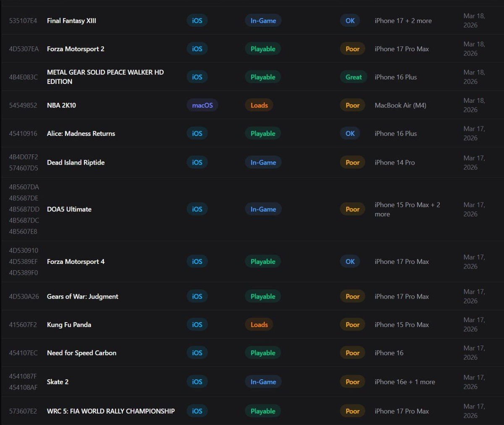Open the Alice: Madness Returns entry
504x425 pixels.
pos(81,134)
